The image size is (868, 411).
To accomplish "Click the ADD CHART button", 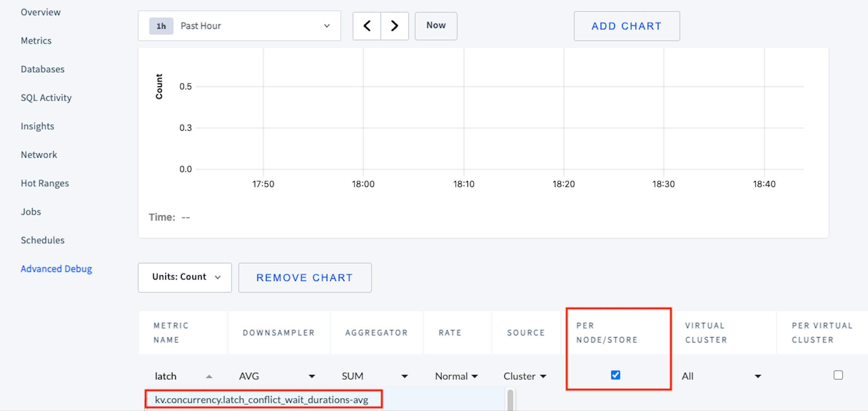I will pos(627,26).
